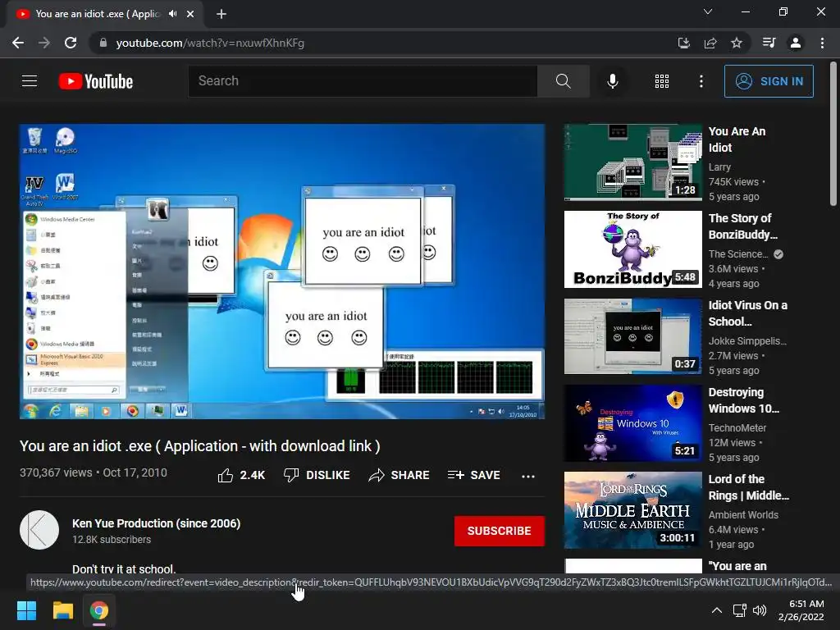Close the 'You are an idiot .exe' tab
The image size is (840, 630).
click(190, 14)
